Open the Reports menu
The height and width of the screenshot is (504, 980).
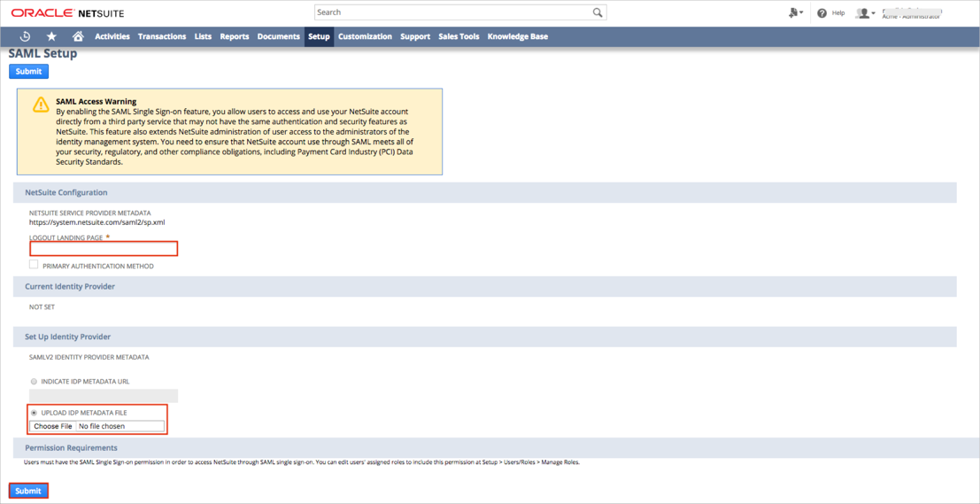pos(235,36)
